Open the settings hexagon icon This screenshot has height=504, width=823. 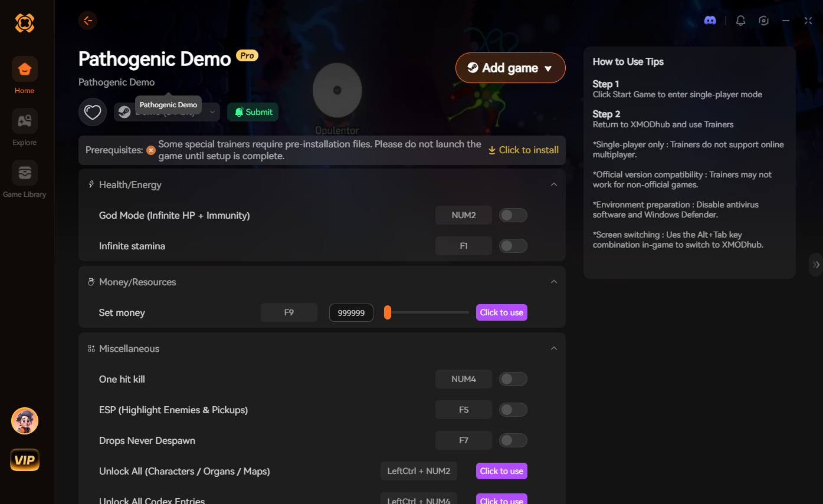[x=764, y=21]
